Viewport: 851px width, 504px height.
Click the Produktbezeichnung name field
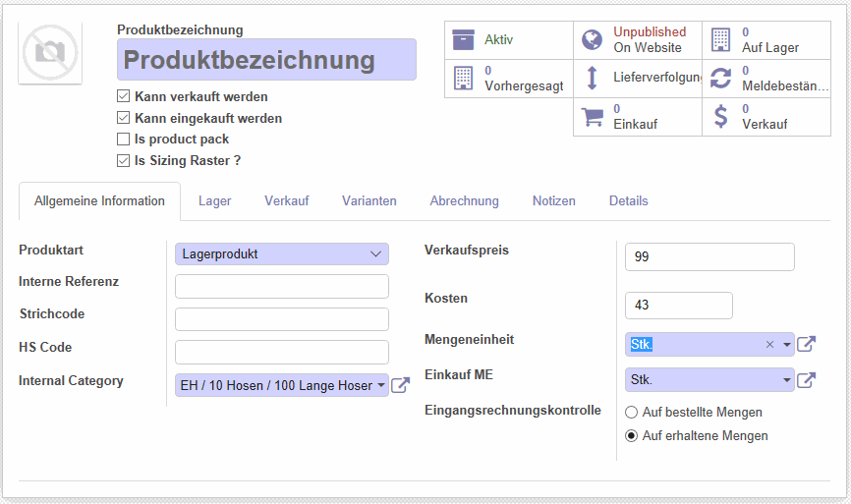coord(266,60)
